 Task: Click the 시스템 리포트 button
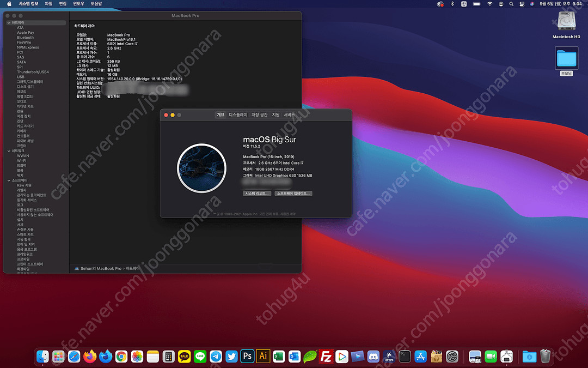tap(257, 194)
